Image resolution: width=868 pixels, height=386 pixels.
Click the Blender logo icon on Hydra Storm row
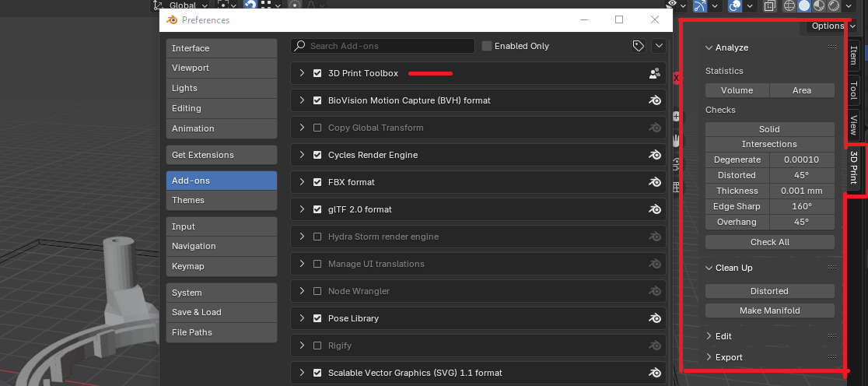[x=655, y=237]
